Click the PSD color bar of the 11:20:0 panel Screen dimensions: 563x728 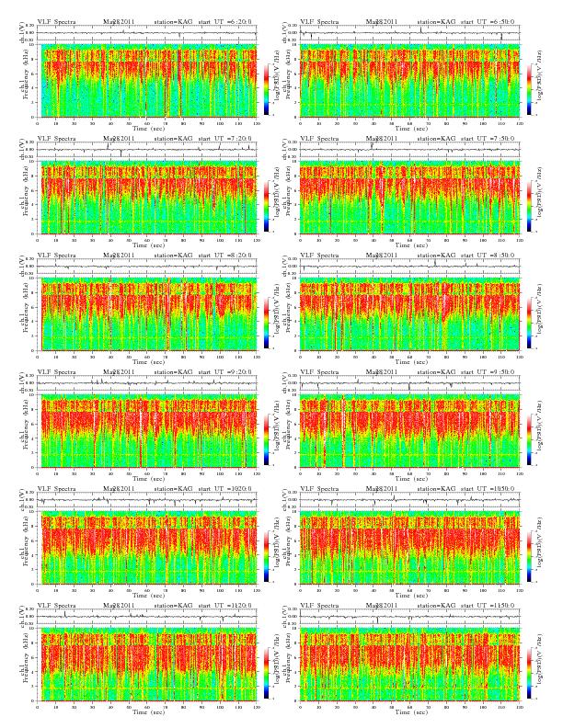pyautogui.click(x=266, y=673)
